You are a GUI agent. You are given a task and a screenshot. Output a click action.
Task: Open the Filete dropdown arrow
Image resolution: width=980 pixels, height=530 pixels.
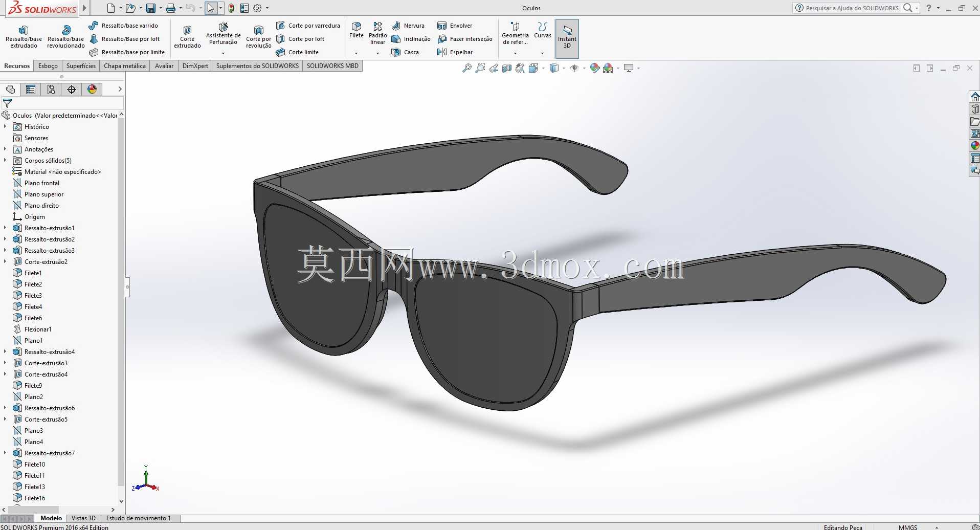(x=356, y=53)
